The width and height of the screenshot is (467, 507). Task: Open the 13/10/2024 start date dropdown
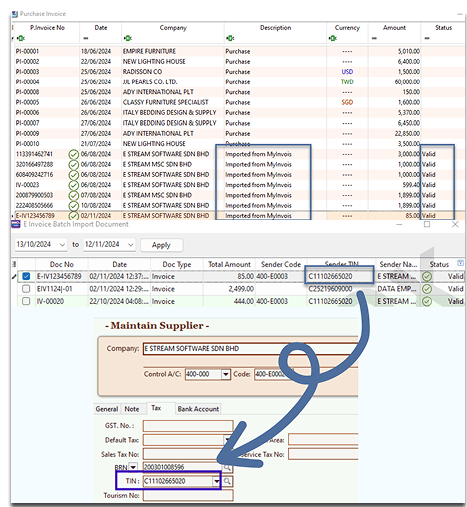[62, 245]
